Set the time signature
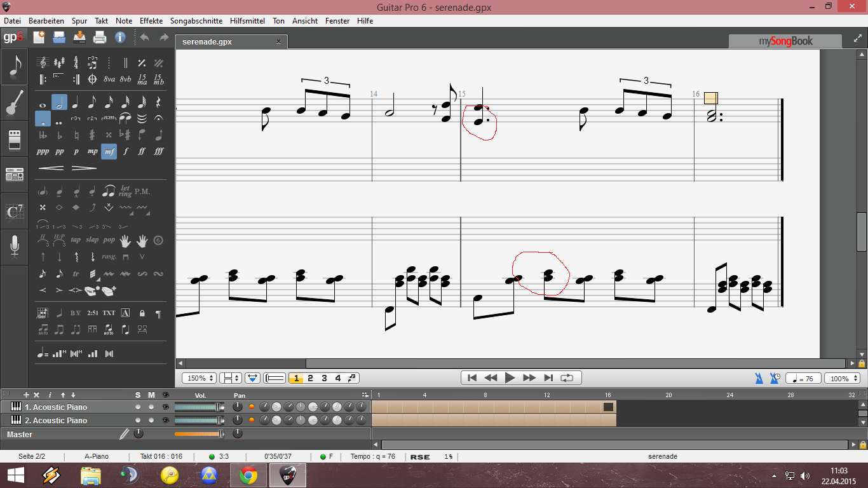This screenshot has width=868, height=488. click(76, 63)
